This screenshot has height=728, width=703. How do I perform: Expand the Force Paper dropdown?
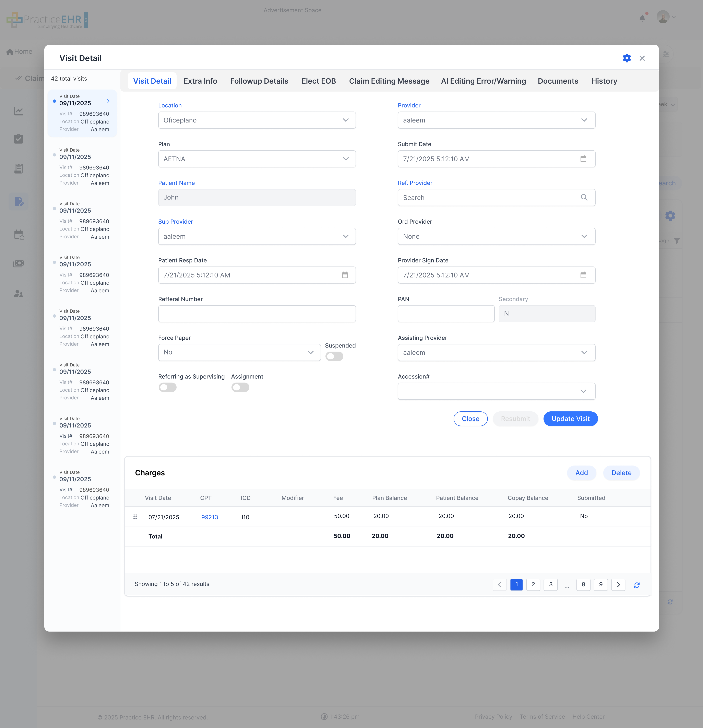(239, 352)
